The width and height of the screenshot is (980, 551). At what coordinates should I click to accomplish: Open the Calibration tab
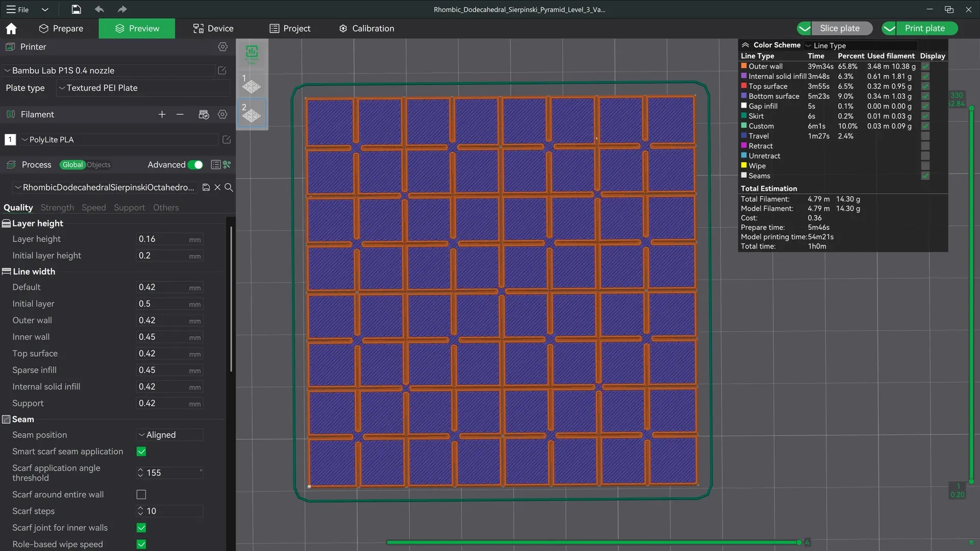pos(366,29)
